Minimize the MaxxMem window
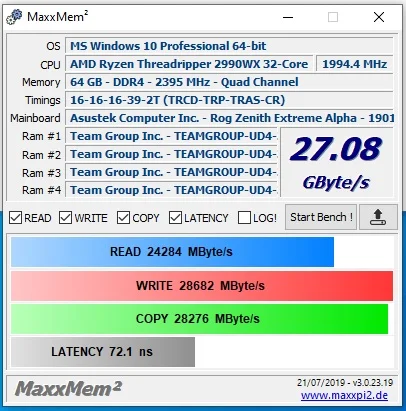Screen dimensions: 406x411 click(x=288, y=17)
